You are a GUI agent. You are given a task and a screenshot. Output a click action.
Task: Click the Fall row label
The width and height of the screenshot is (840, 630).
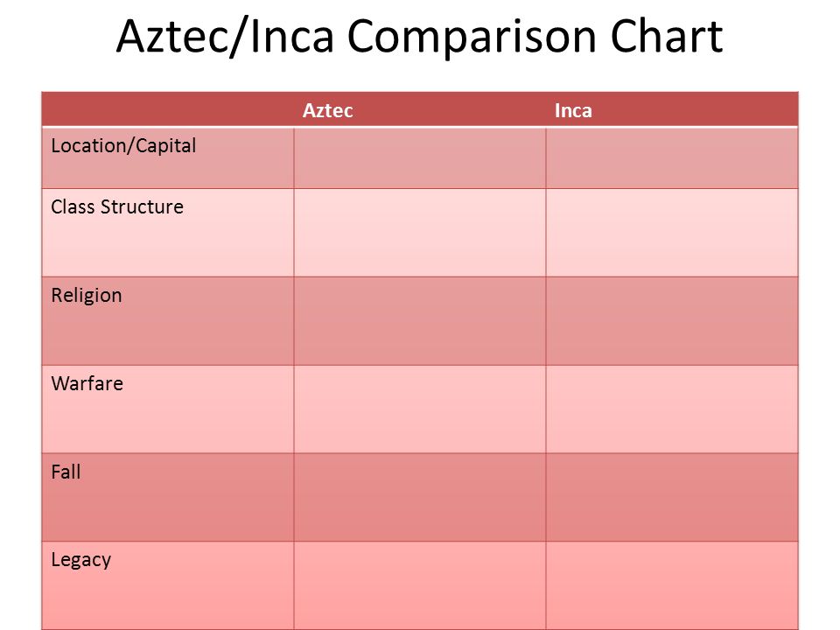coord(66,472)
